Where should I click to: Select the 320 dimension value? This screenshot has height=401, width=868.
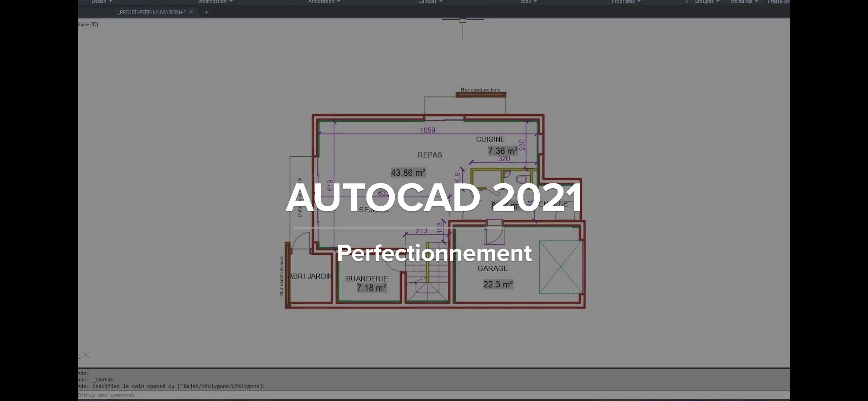click(504, 159)
